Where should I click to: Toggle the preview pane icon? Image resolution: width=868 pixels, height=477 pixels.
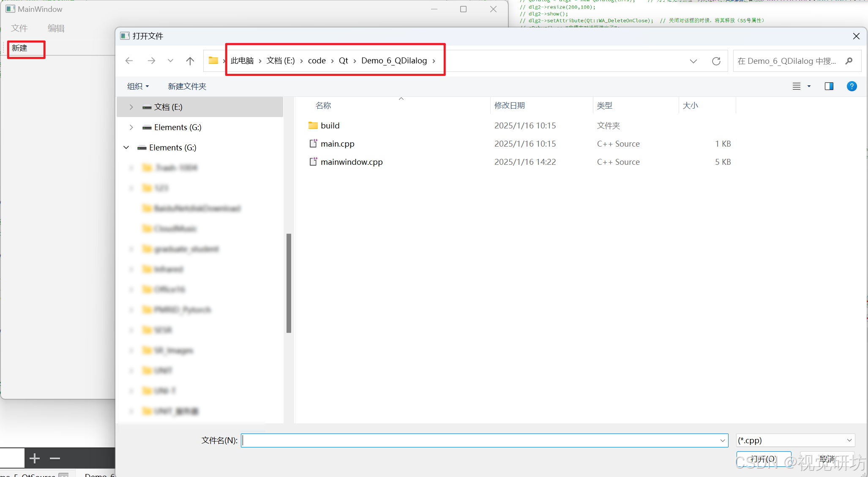pos(829,86)
